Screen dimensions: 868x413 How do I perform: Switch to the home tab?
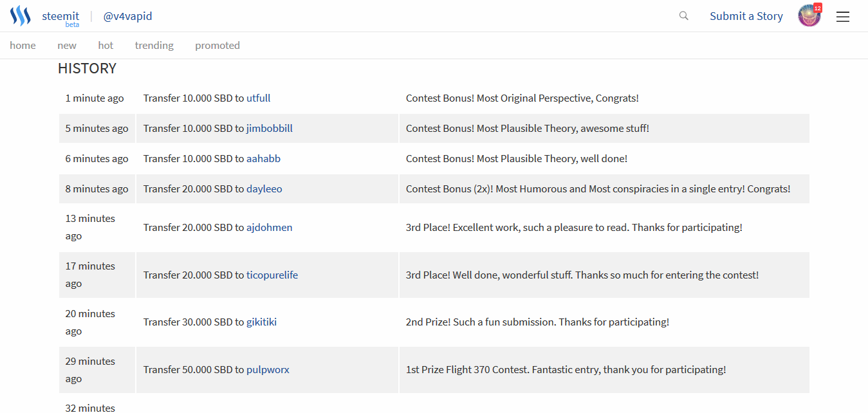coord(23,46)
